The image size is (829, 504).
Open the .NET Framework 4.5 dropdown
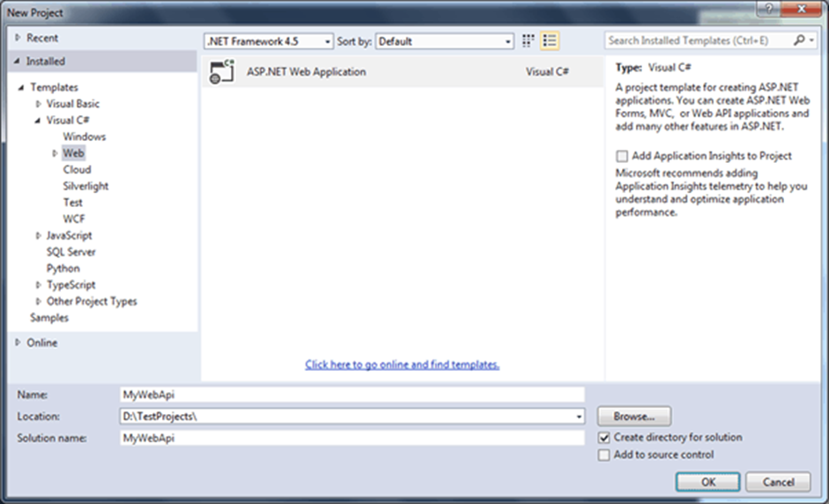[269, 41]
